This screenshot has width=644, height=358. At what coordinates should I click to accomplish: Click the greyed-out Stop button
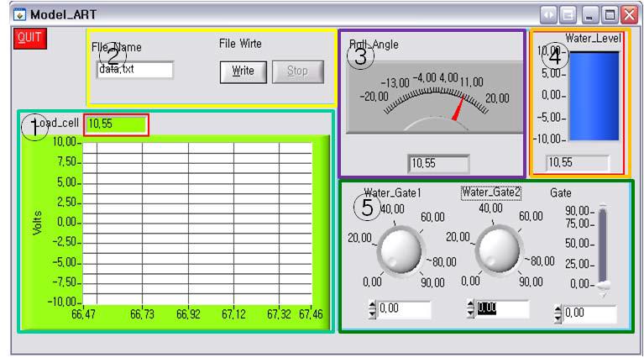[297, 71]
